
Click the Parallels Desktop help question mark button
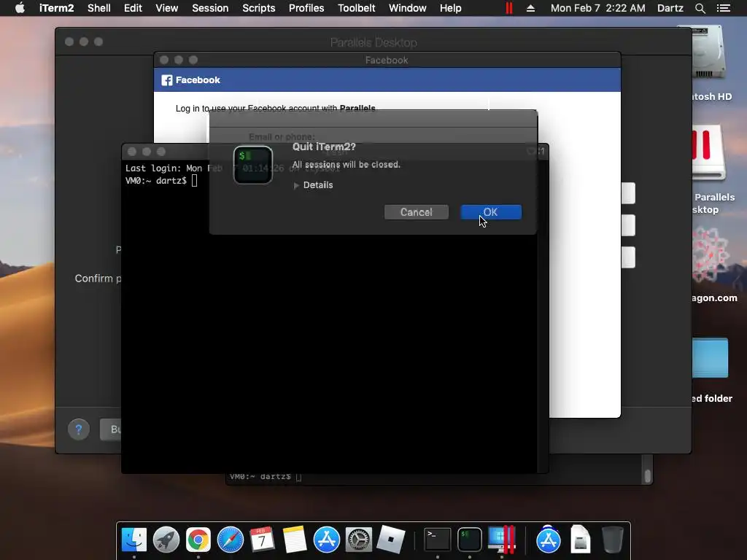coord(79,429)
